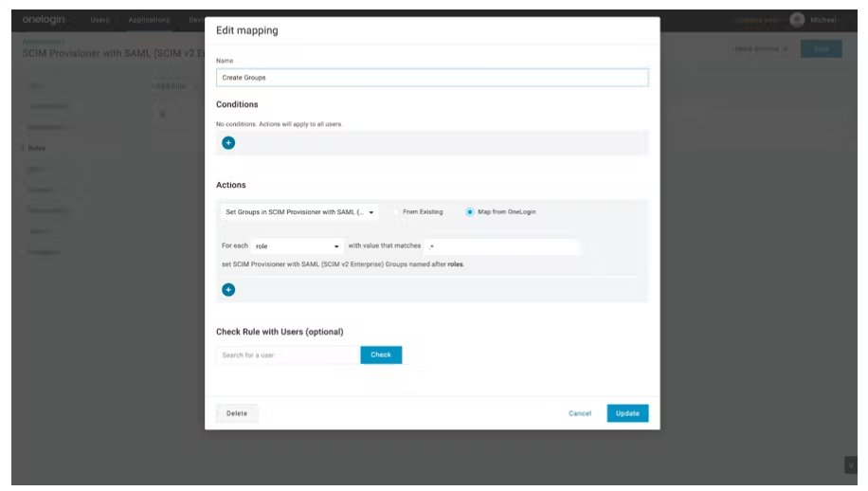
Task: Click the Check Rule with Users heading
Action: [x=280, y=332]
